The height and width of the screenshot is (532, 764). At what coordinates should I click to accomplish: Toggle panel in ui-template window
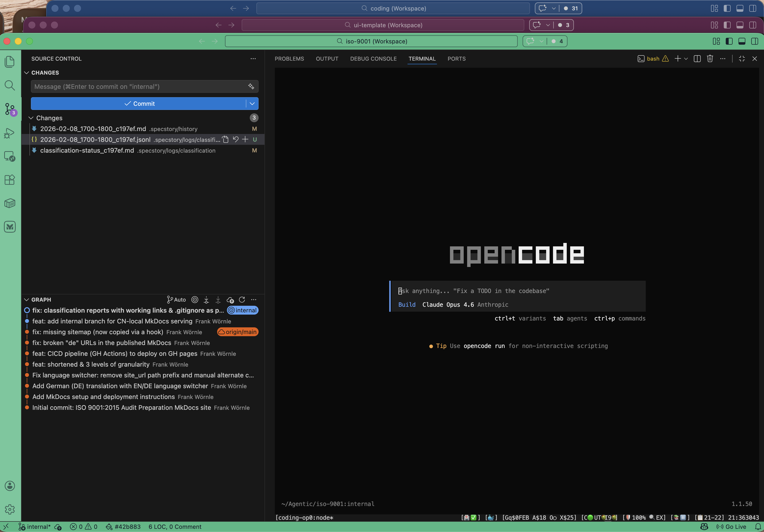point(740,25)
